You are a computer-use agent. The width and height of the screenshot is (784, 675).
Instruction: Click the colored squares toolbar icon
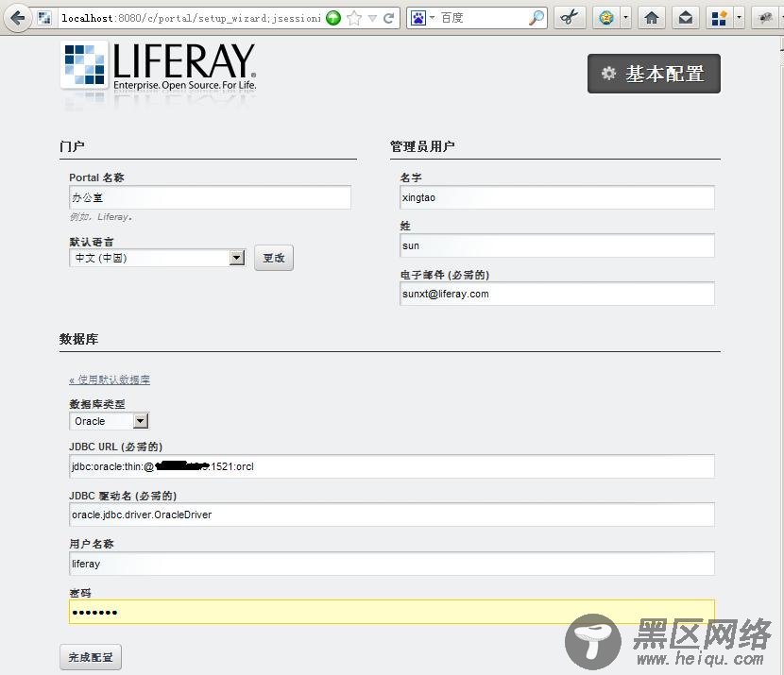coord(720,18)
